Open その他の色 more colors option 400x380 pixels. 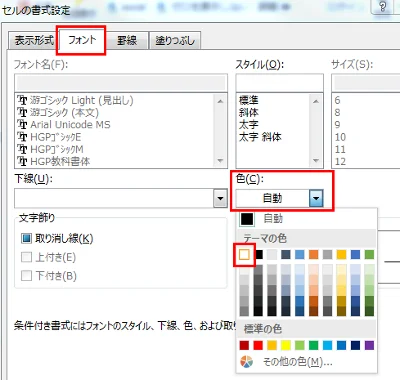[x=297, y=362]
